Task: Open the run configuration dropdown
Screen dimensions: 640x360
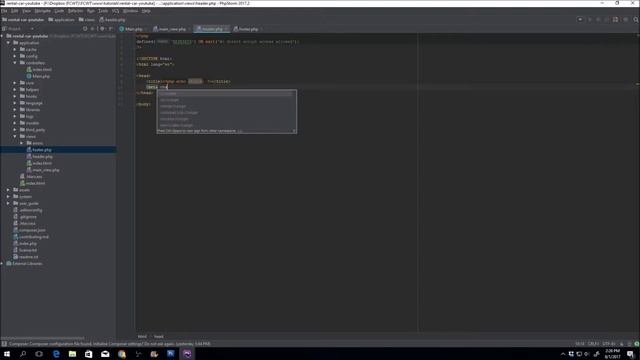Action: 580,20
